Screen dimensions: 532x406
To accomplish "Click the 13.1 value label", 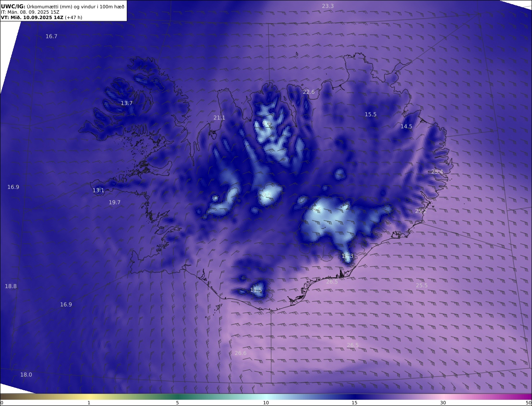I will pos(98,191).
